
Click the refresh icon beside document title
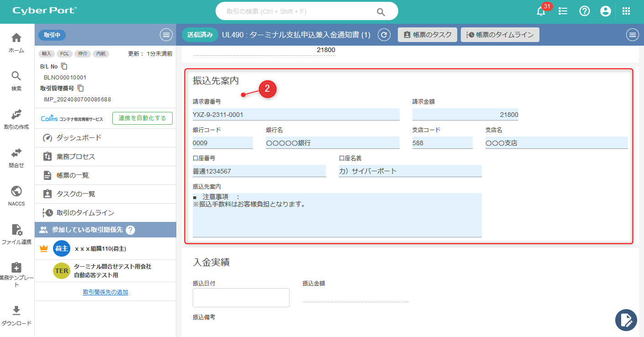(385, 35)
